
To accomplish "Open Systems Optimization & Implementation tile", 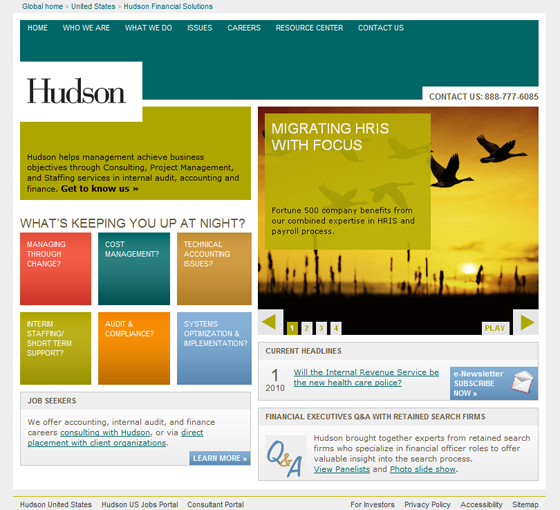I will [214, 348].
